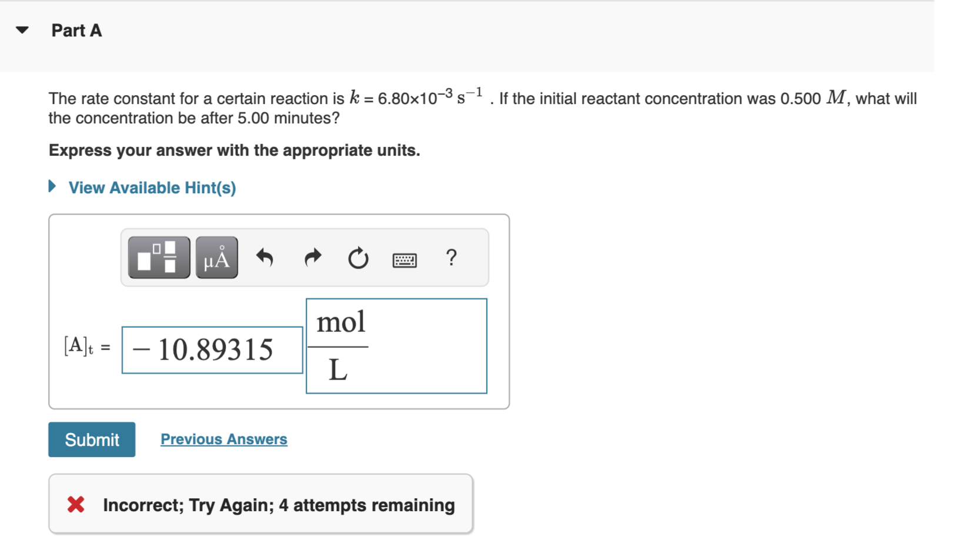Open the template/formatting palette in the equation toolbar
The image size is (980, 544).
pyautogui.click(x=158, y=257)
